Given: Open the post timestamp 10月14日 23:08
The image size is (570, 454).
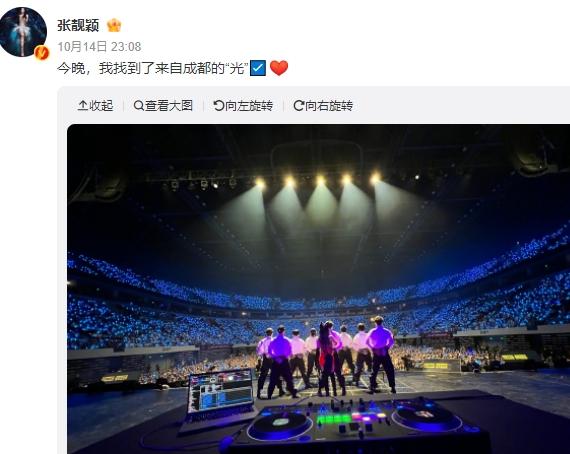Looking at the screenshot, I should [x=99, y=47].
